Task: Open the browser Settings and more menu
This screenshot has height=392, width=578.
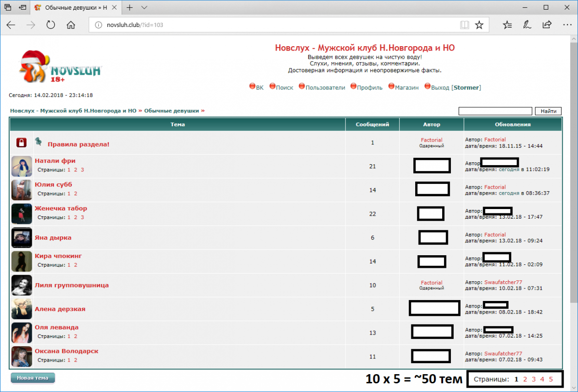Action: [566, 25]
